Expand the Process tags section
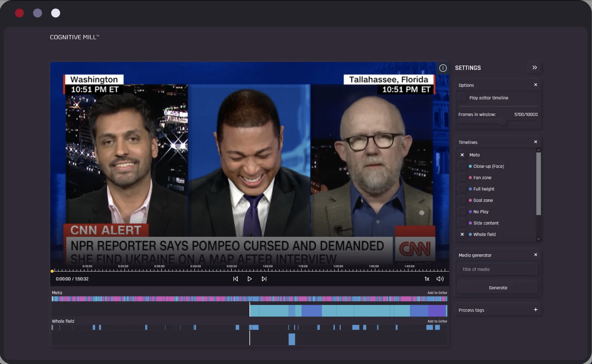Screen dimensions: 592x364 pyautogui.click(x=535, y=310)
